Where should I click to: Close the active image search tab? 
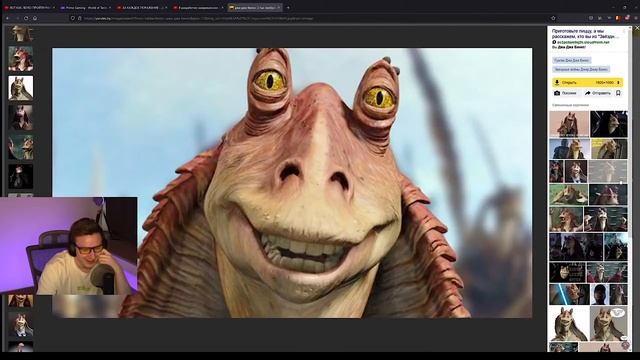coord(279,7)
